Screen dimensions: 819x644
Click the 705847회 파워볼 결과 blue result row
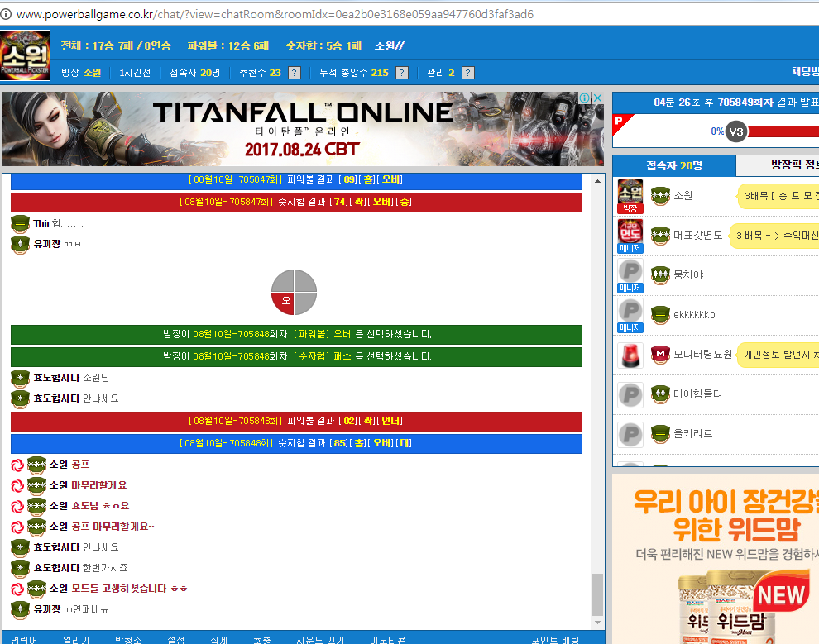pyautogui.click(x=296, y=180)
